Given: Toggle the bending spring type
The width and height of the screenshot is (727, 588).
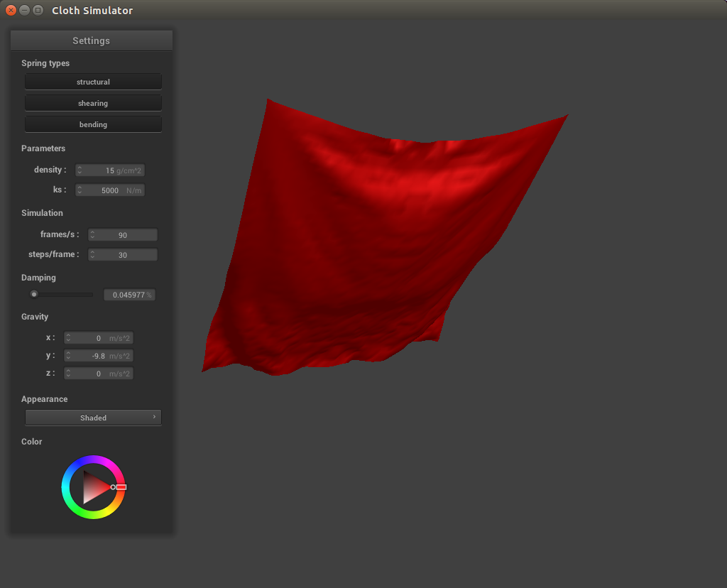Looking at the screenshot, I should pyautogui.click(x=93, y=124).
